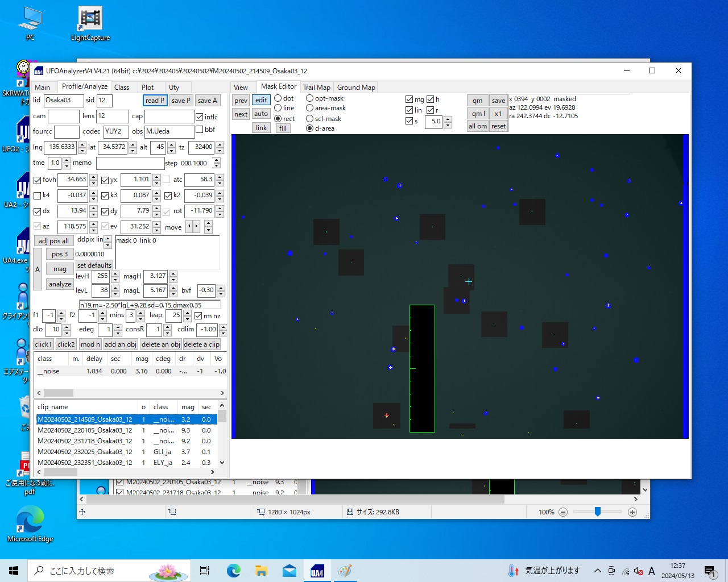This screenshot has width=728, height=582.
Task: Increase the levH spinner value
Action: [x=115, y=273]
